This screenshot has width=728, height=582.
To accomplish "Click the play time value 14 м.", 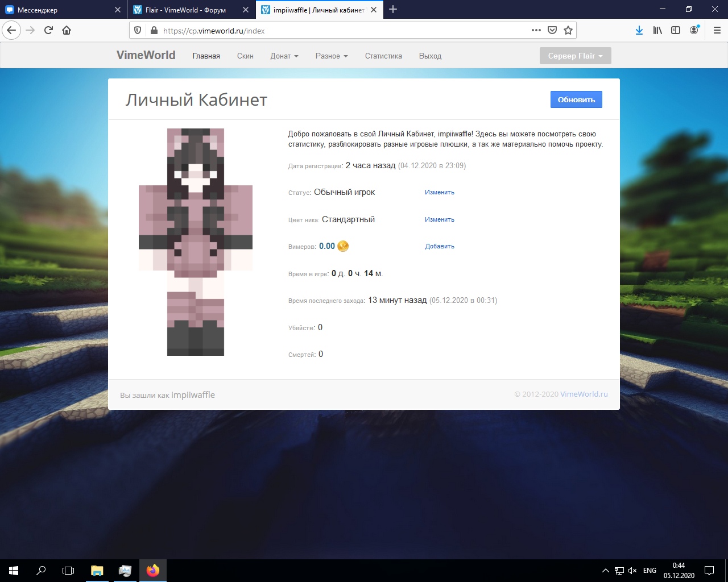I will point(374,273).
